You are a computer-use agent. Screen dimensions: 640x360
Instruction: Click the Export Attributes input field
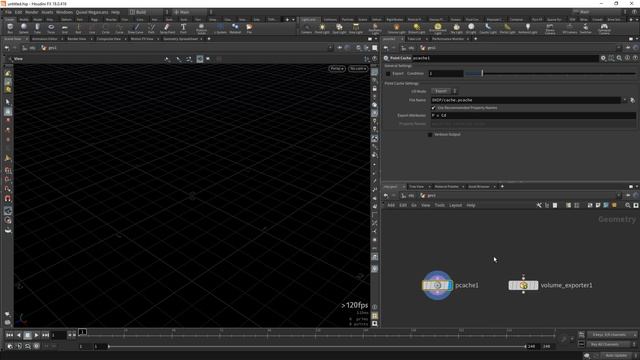tap(533, 116)
